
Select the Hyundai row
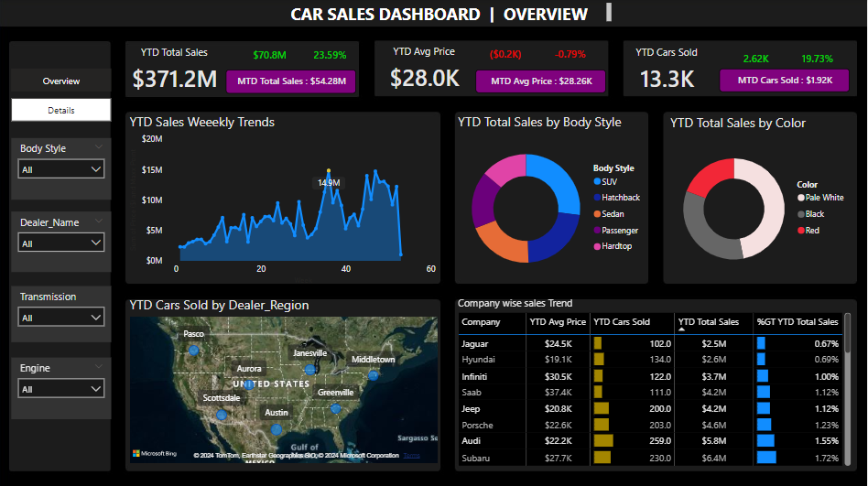[x=650, y=360]
